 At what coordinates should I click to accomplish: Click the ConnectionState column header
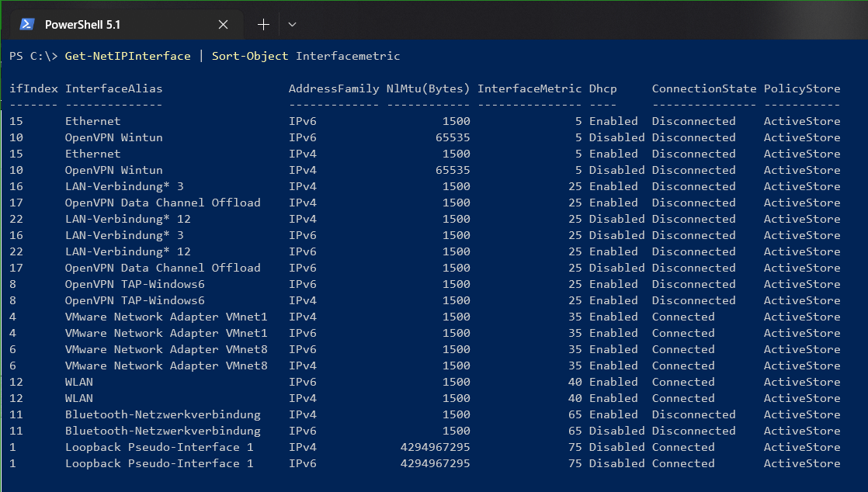tap(703, 88)
